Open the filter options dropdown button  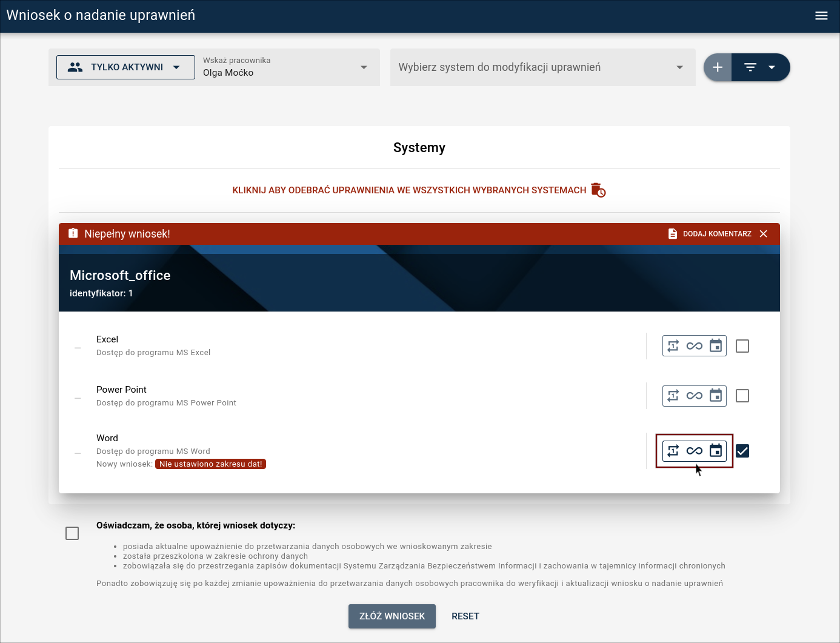[x=761, y=67]
